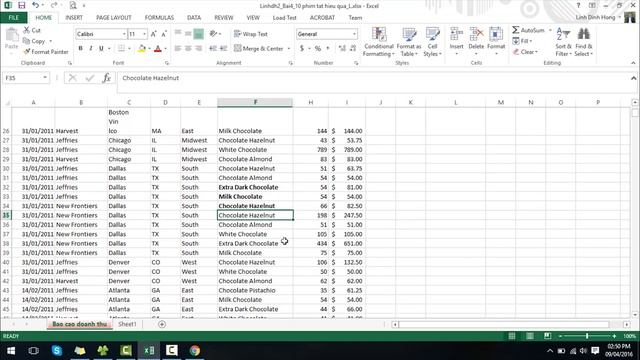Click the formula bar text Chocolate Hazelnut

click(x=151, y=78)
